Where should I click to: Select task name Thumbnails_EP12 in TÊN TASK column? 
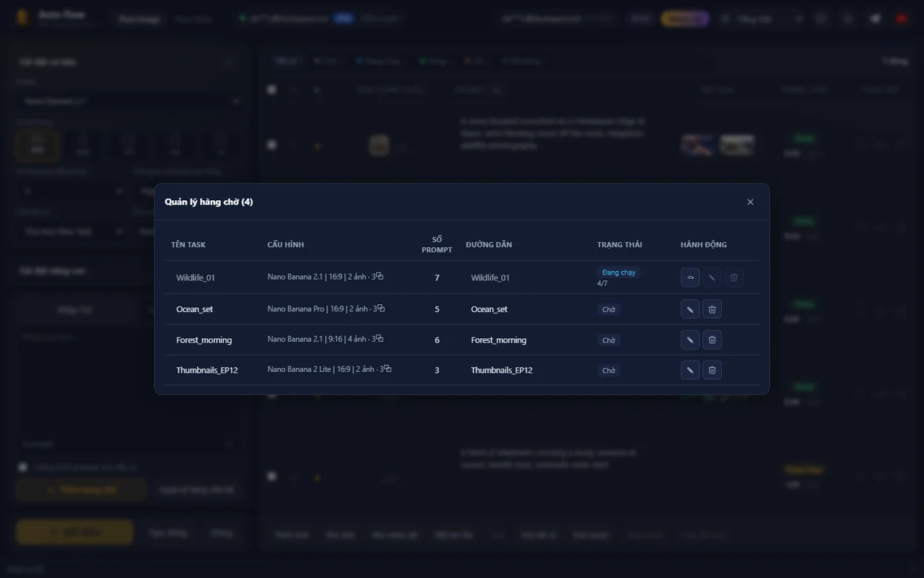(207, 371)
